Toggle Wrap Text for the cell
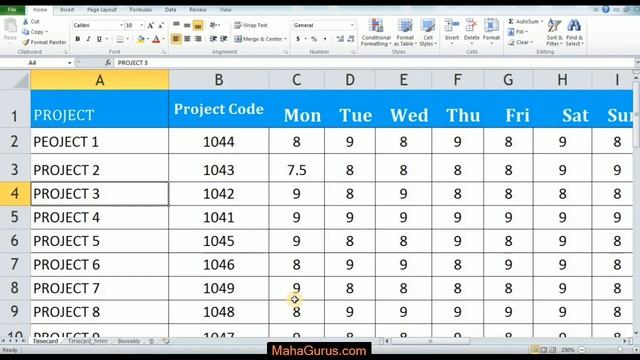 [x=251, y=25]
